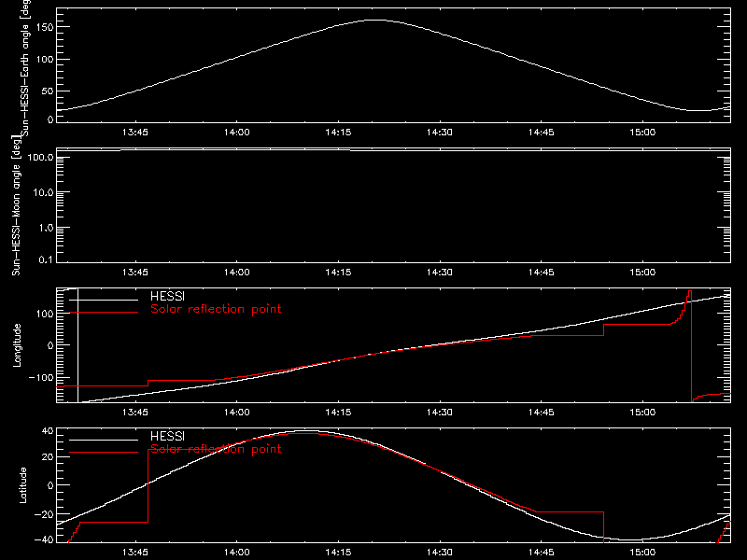Click the 14:45 time label under Longitude plot
Viewport: 747px width, 560px height.
(542, 413)
